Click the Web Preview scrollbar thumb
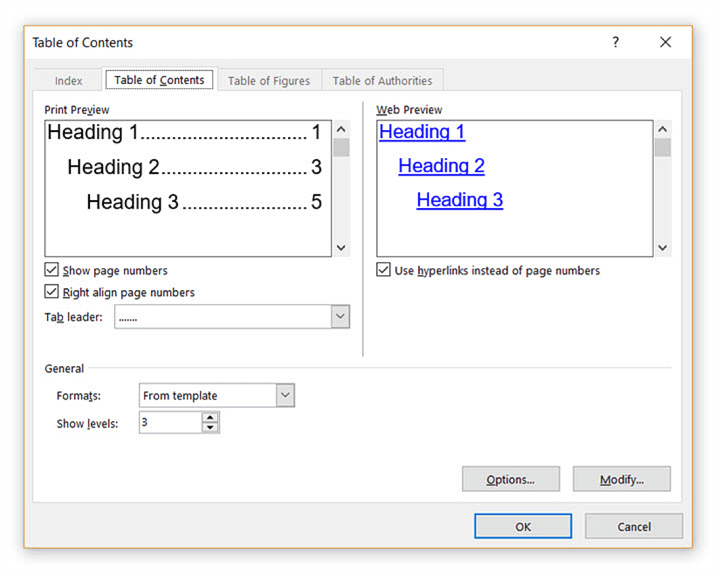Viewport: 720px width, 573px height. (663, 148)
